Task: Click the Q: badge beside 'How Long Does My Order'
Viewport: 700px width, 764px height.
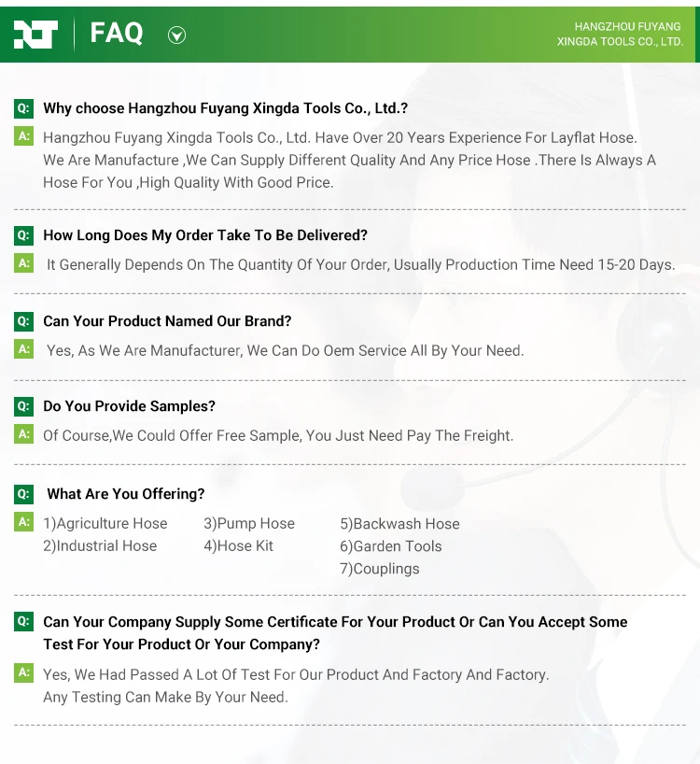Action: point(23,235)
